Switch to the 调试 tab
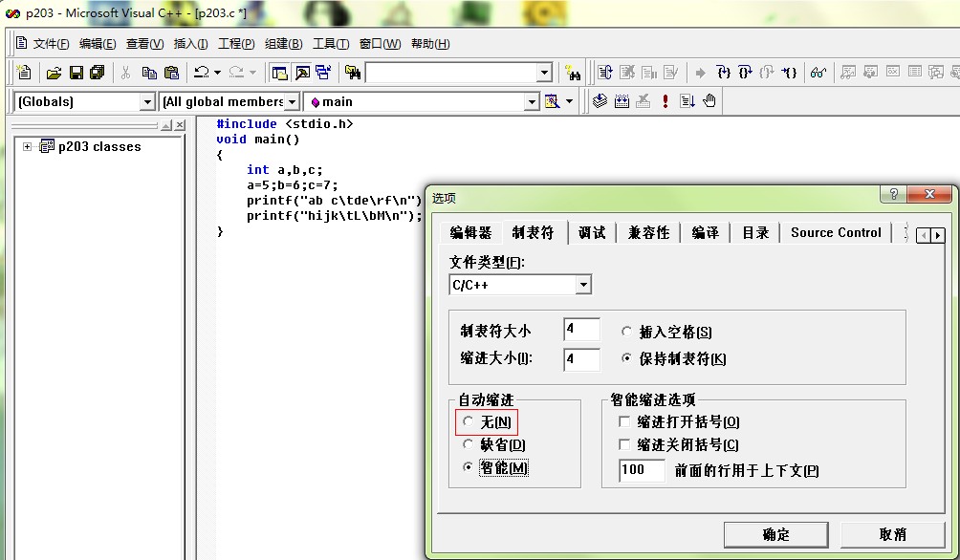The width and height of the screenshot is (960, 560). point(592,232)
